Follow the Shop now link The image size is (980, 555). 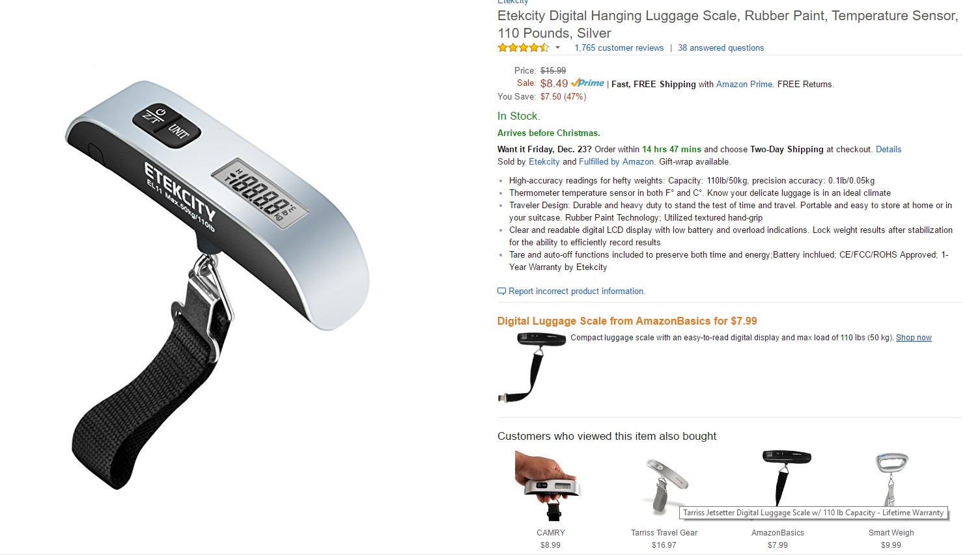[914, 337]
